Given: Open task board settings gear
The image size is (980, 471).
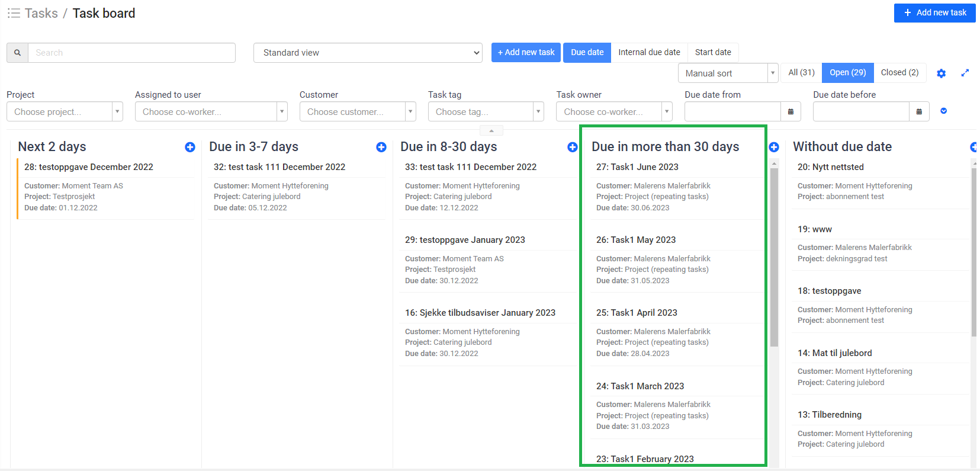Looking at the screenshot, I should coord(941,73).
